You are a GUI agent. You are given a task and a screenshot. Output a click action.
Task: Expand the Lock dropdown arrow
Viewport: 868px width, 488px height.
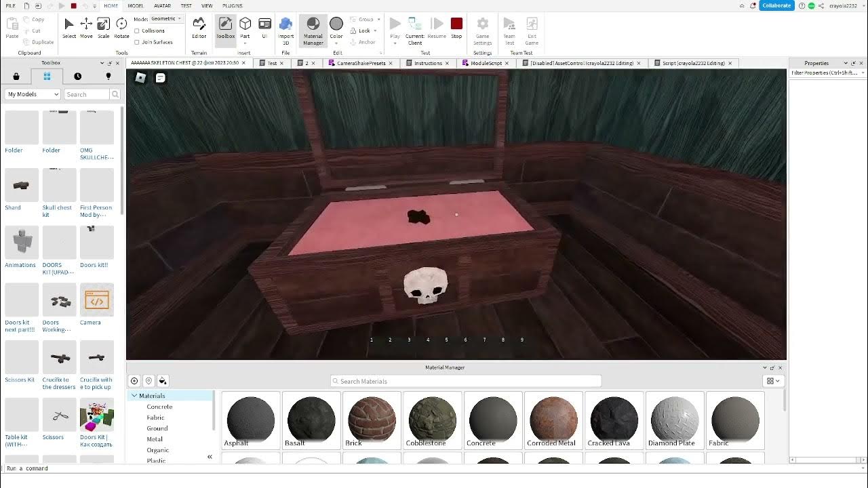pos(375,31)
